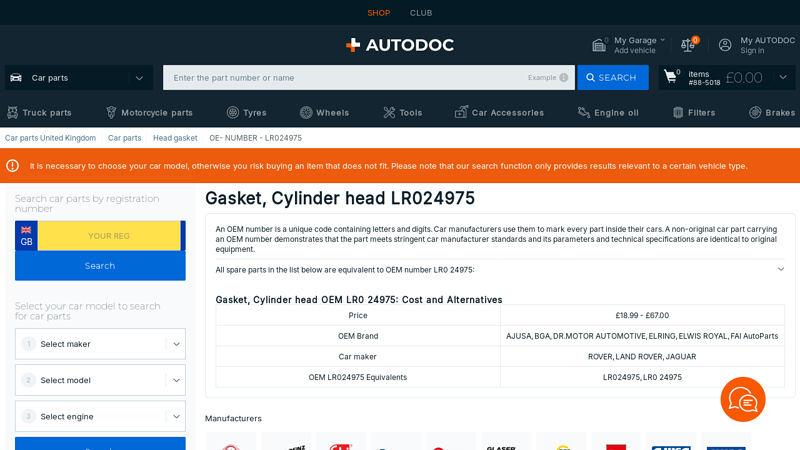Click the Tyres icon
Viewport: 800px width, 450px height.
(233, 112)
